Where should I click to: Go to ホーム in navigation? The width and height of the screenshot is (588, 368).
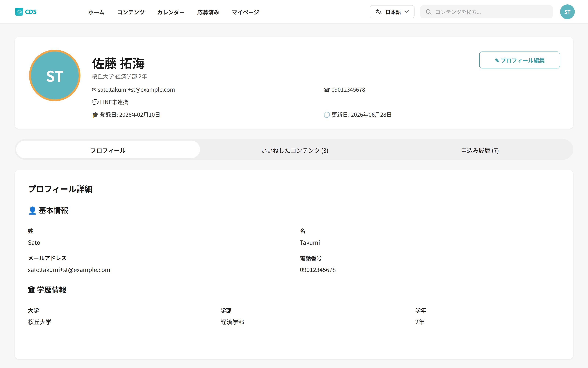click(96, 12)
